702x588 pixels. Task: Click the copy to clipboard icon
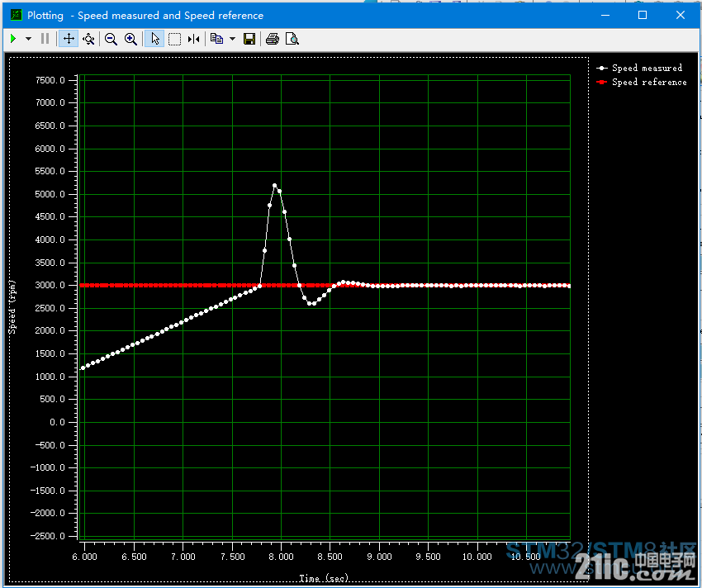point(216,39)
